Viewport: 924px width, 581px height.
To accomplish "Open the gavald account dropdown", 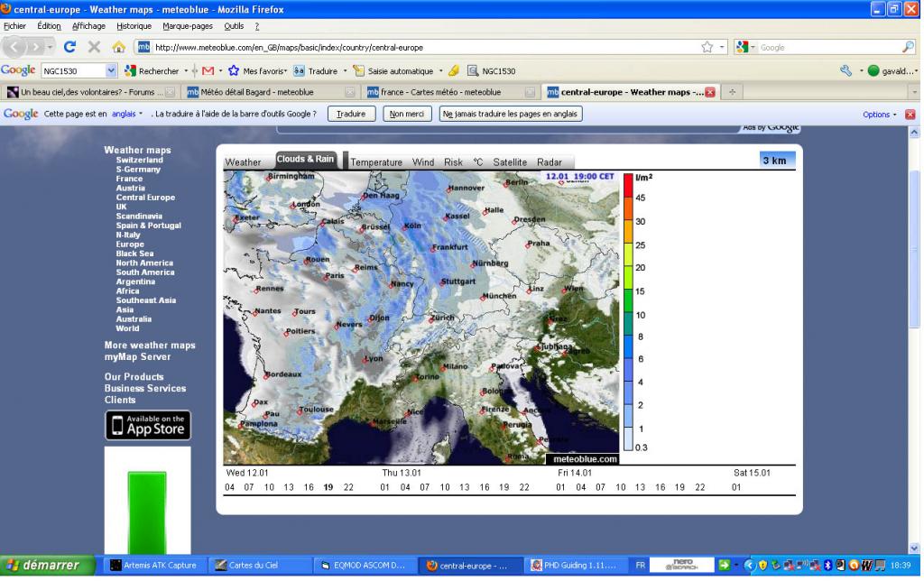I will pyautogui.click(x=894, y=70).
